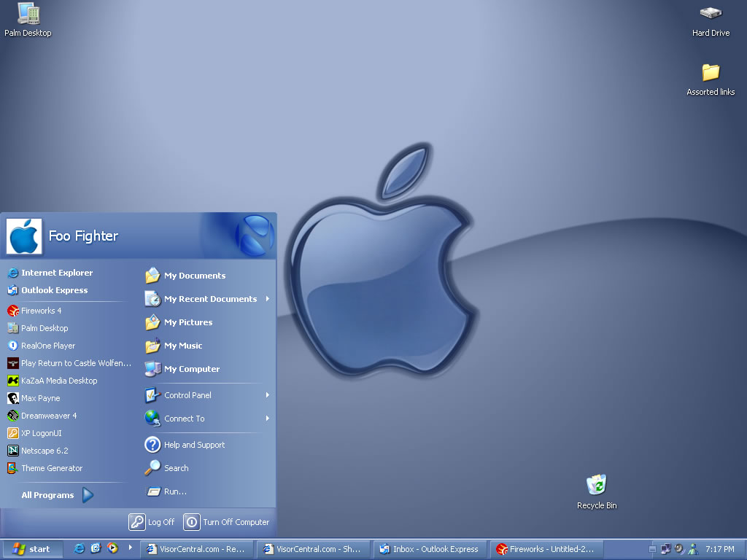Open Dreamweaver 4

coord(48,416)
